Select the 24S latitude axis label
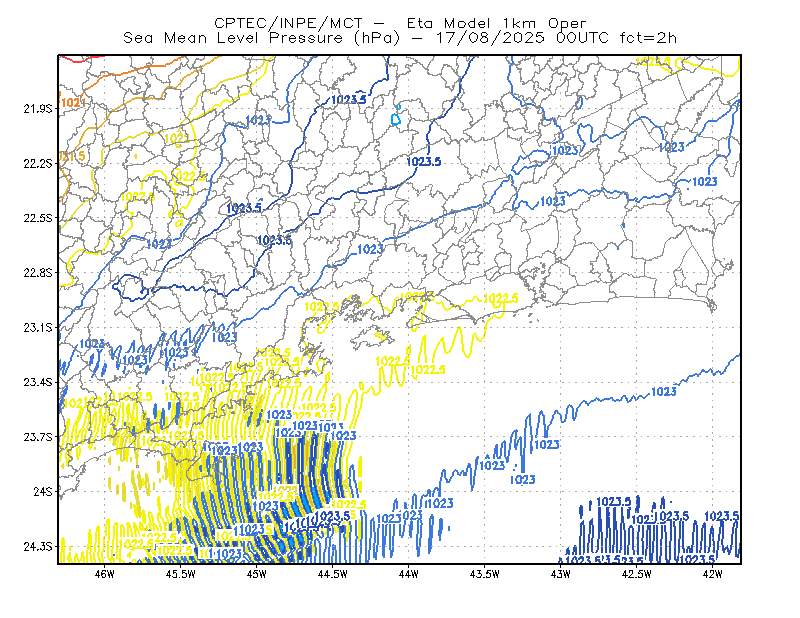Image resolution: width=800 pixels, height=618 pixels. (x=43, y=491)
